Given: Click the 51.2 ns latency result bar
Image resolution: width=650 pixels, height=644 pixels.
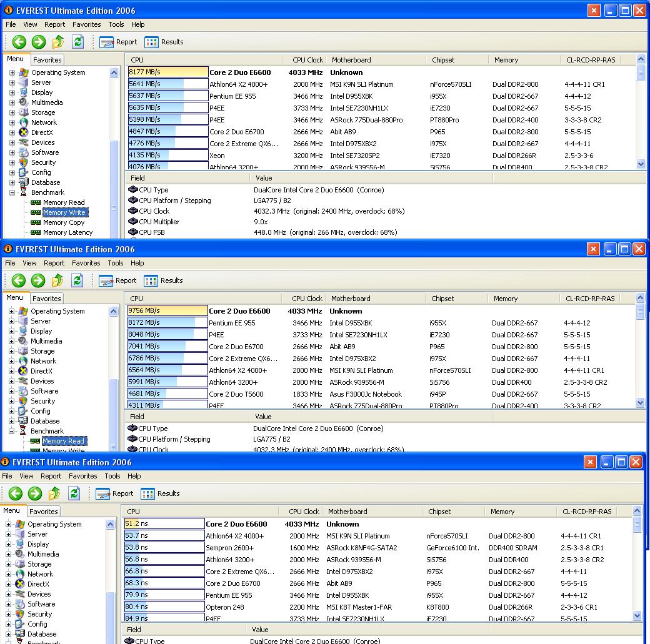Looking at the screenshot, I should coord(164,524).
